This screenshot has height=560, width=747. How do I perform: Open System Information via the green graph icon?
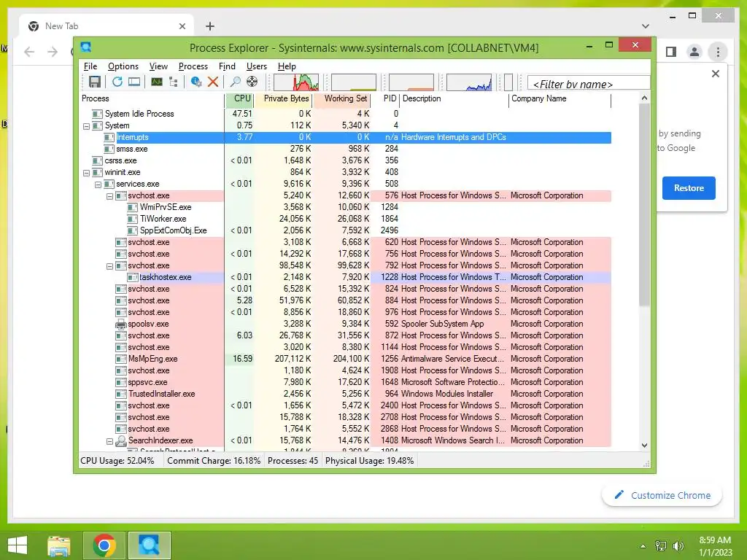pos(156,82)
